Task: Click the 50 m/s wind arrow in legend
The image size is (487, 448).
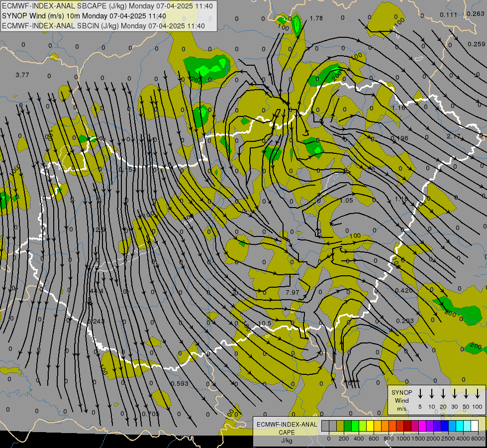Action: click(x=466, y=394)
